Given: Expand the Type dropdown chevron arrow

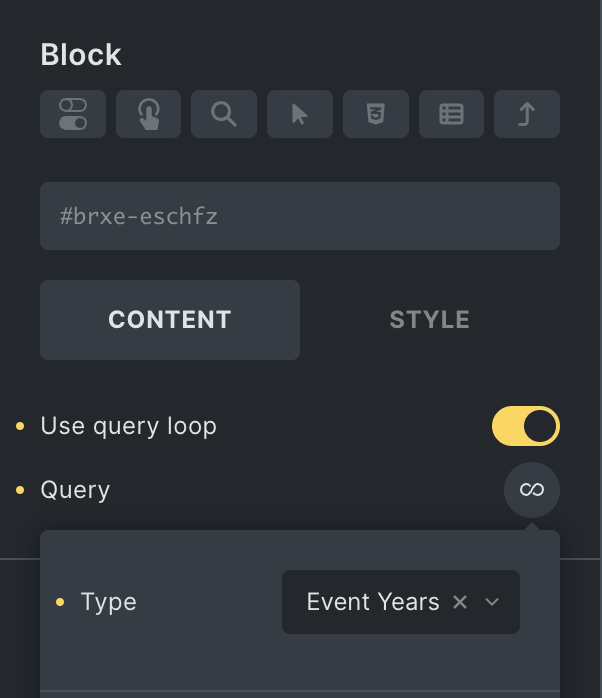Looking at the screenshot, I should tap(492, 602).
